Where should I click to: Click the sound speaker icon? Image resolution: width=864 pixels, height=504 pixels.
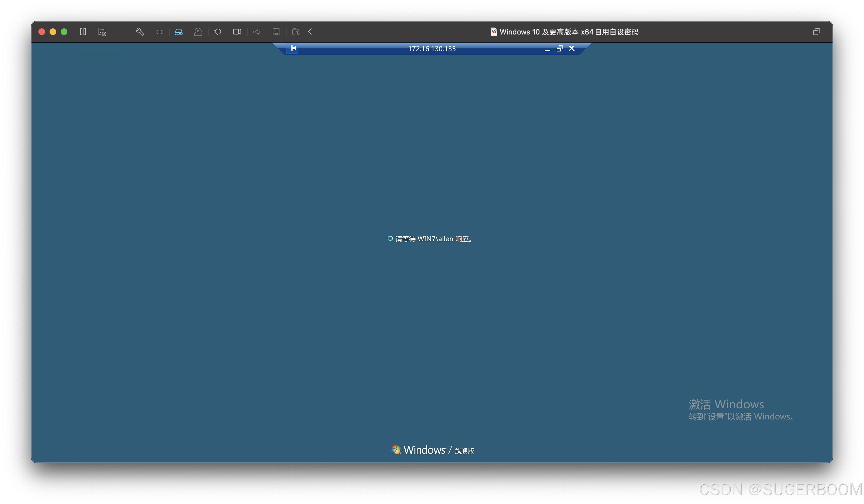point(217,32)
